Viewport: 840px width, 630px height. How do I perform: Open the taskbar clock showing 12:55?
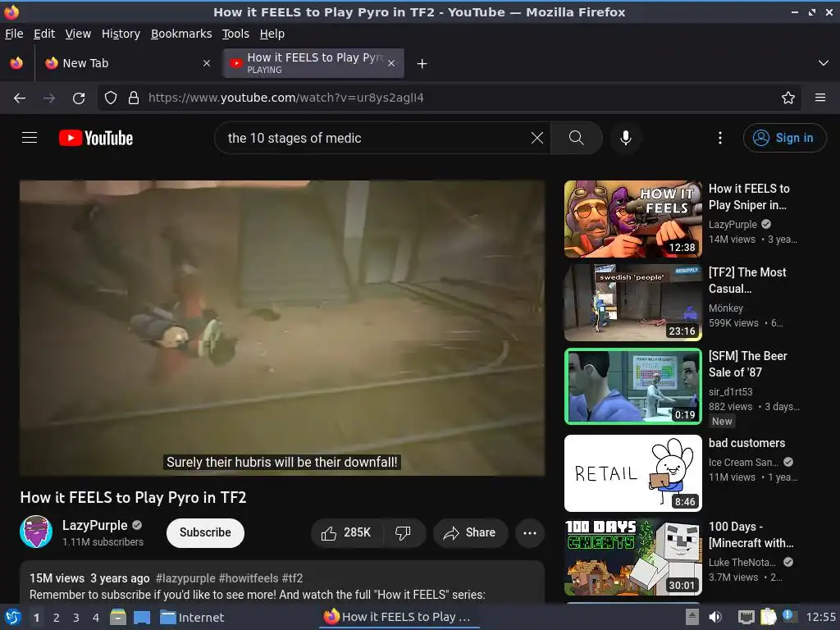click(x=820, y=617)
